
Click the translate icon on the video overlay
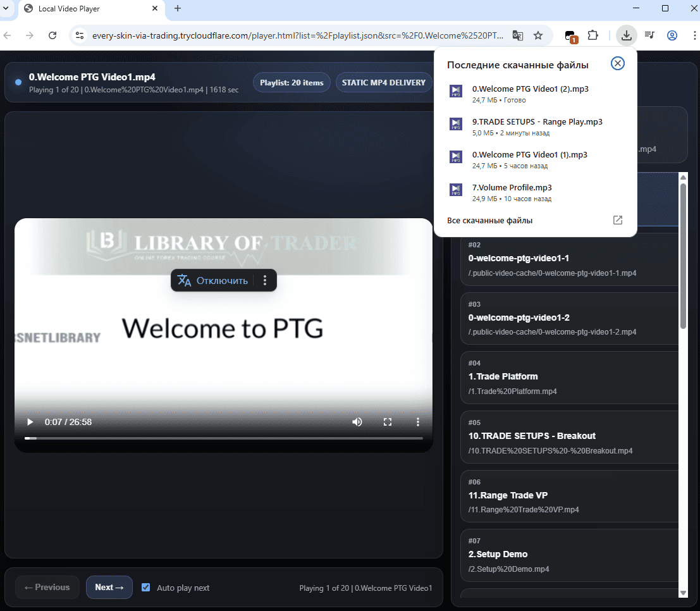point(184,280)
